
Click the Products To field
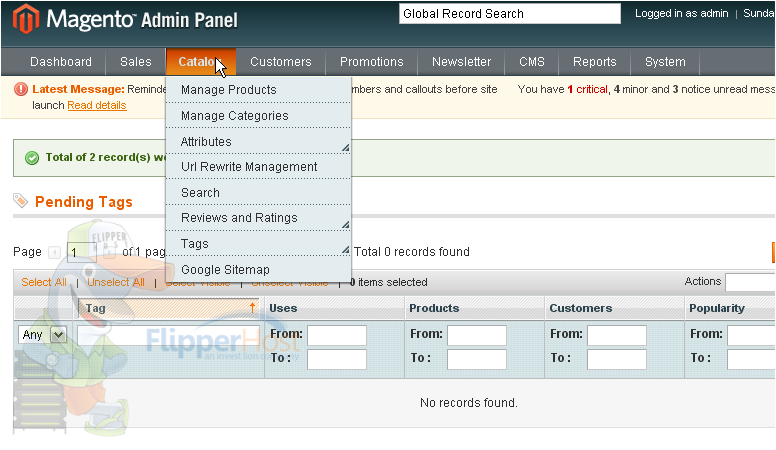(x=477, y=359)
